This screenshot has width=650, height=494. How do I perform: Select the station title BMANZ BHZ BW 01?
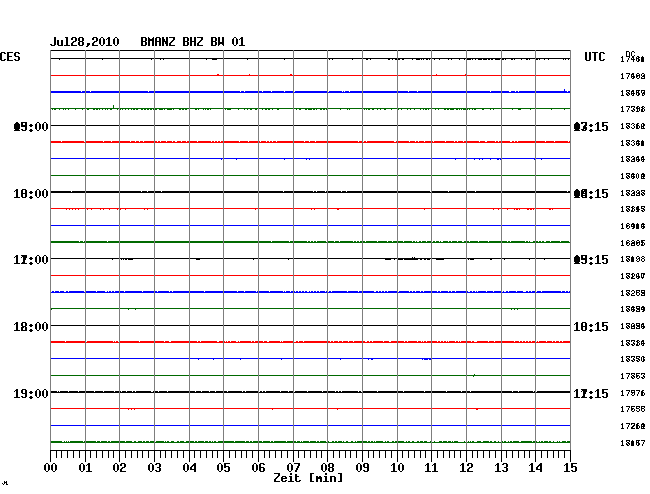[193, 42]
